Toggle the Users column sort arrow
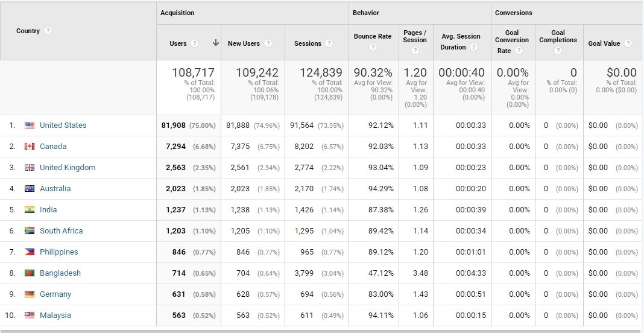644x333 pixels. pos(215,43)
